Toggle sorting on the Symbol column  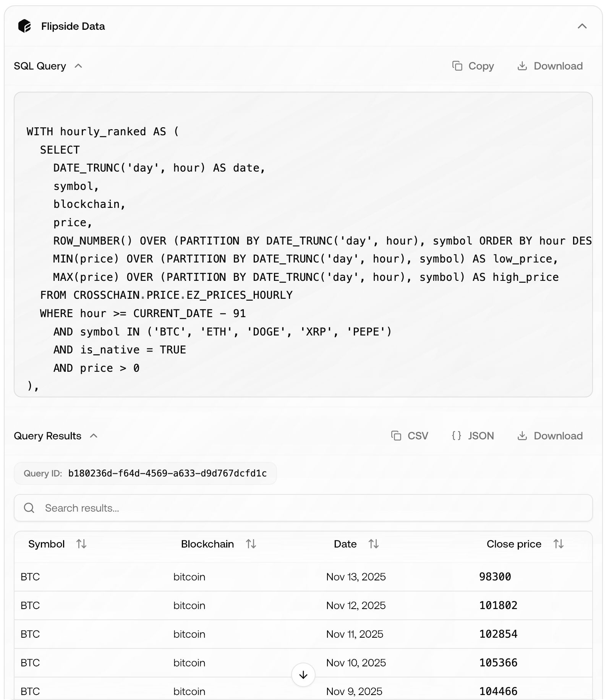(82, 544)
